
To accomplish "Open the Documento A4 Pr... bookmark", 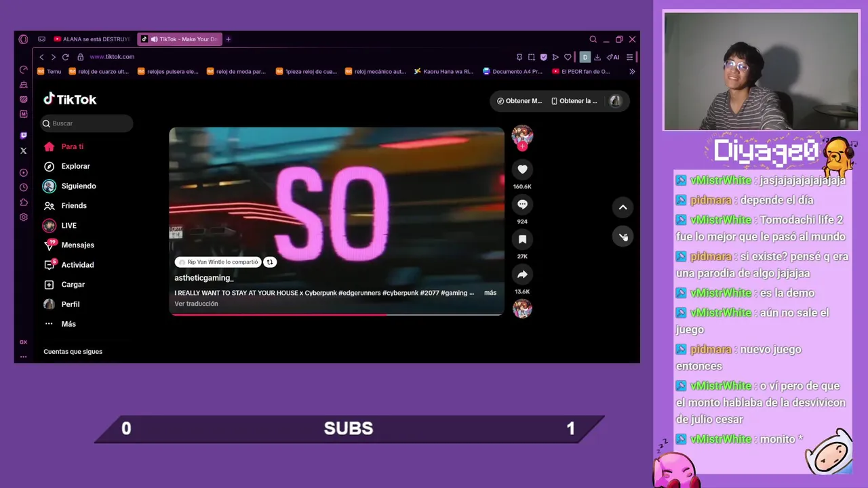I will click(513, 71).
